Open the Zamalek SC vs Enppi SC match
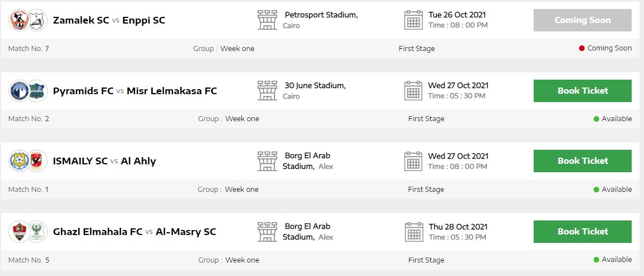 point(109,20)
